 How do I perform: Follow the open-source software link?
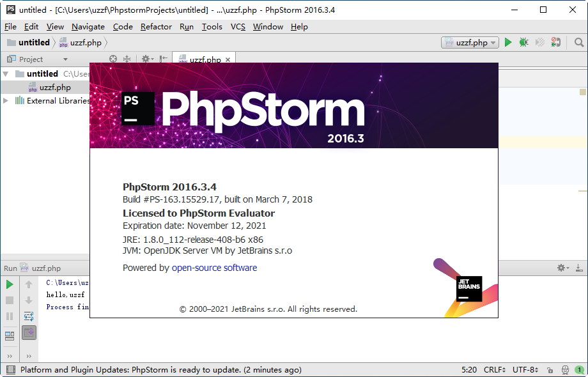(x=214, y=268)
